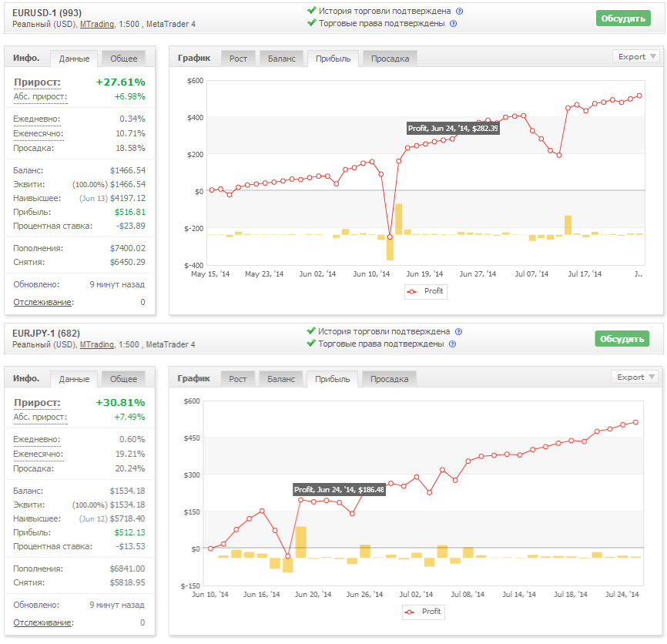Click lowest profit point near $-250 on EURUSD-1 chart
Viewport: 667px width, 644px height.
click(x=390, y=237)
